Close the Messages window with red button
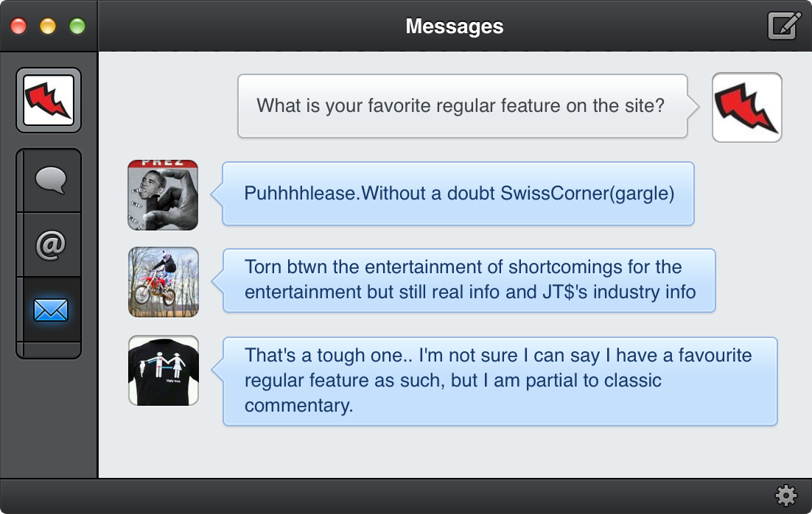 [x=18, y=27]
